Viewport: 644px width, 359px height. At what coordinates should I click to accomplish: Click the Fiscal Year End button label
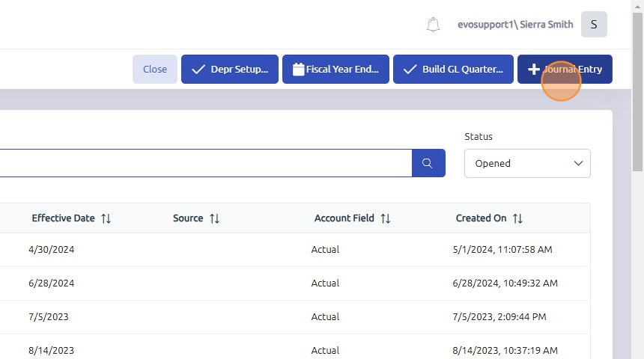[342, 70]
